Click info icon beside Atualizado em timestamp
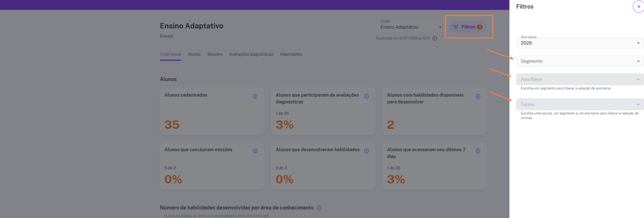 (x=435, y=38)
